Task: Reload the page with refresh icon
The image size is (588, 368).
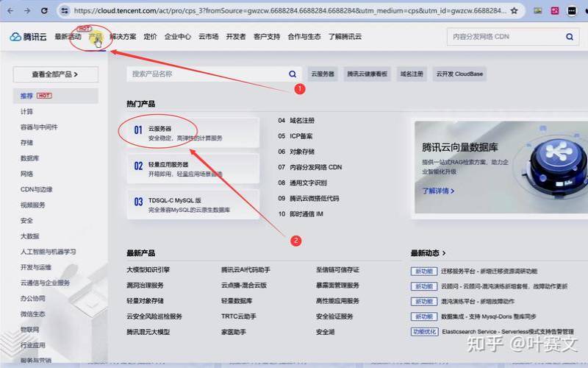Action: [x=44, y=10]
